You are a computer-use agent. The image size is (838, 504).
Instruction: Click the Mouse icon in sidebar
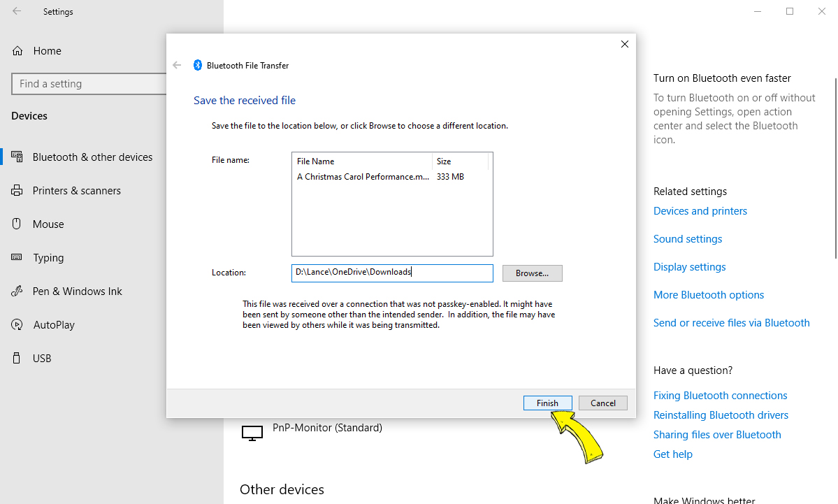tap(17, 224)
